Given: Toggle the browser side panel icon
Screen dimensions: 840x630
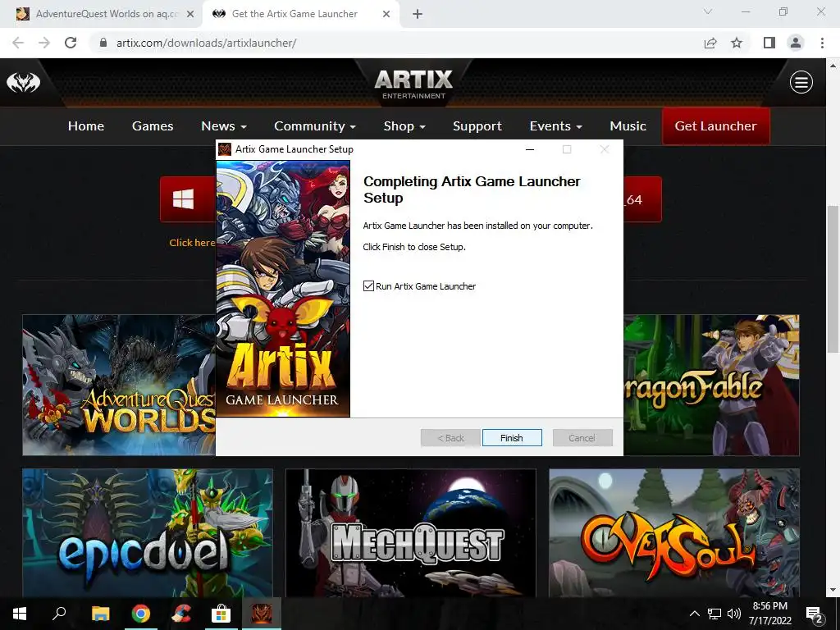Looking at the screenshot, I should coord(769,43).
